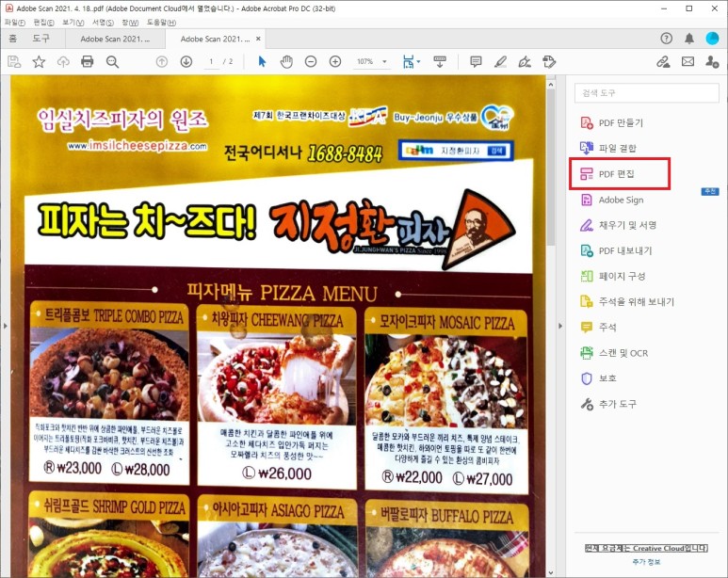
Task: Click the scrolling mode keyboard icon
Action: (x=440, y=61)
